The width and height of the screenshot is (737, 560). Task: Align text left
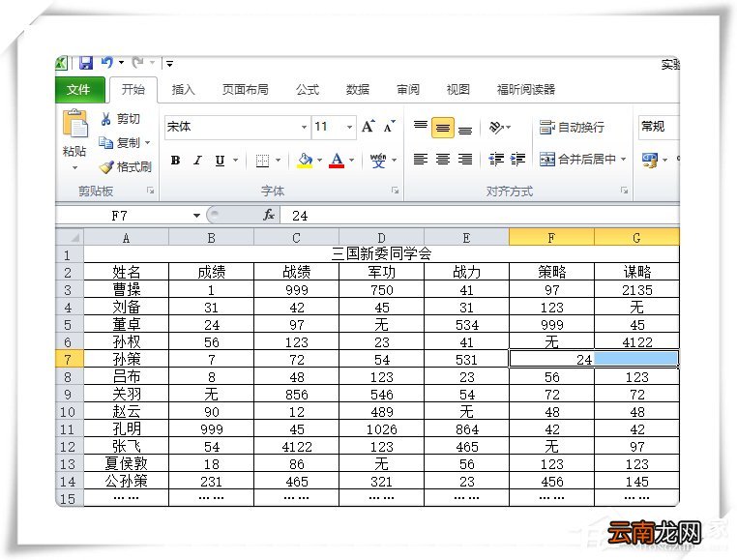(420, 159)
